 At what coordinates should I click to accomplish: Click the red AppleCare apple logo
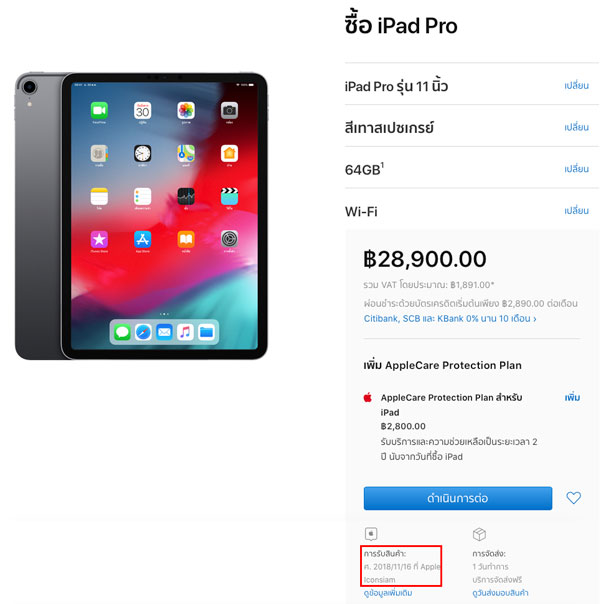[x=368, y=397]
